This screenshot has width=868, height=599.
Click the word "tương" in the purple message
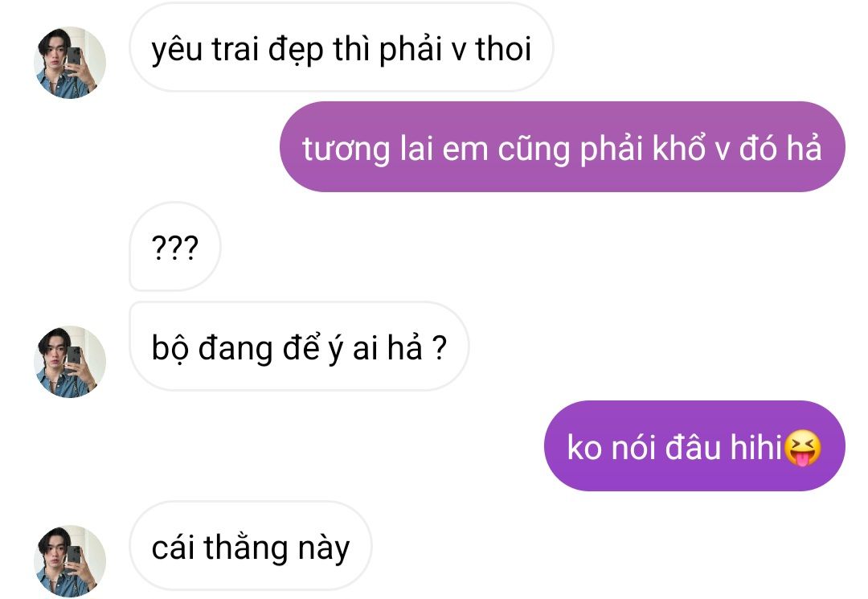346,150
